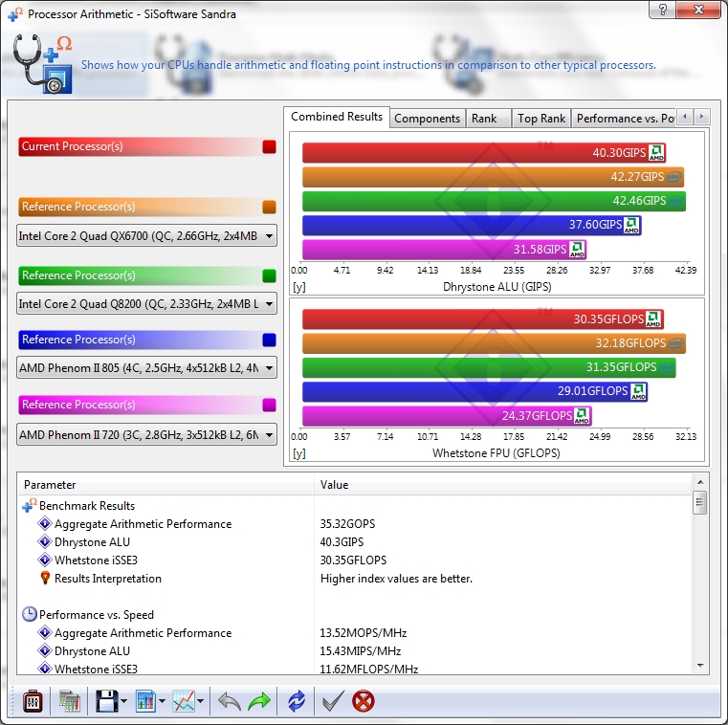728x725 pixels.
Task: Open dropdown arrow beside line graph icon
Action: tap(200, 701)
